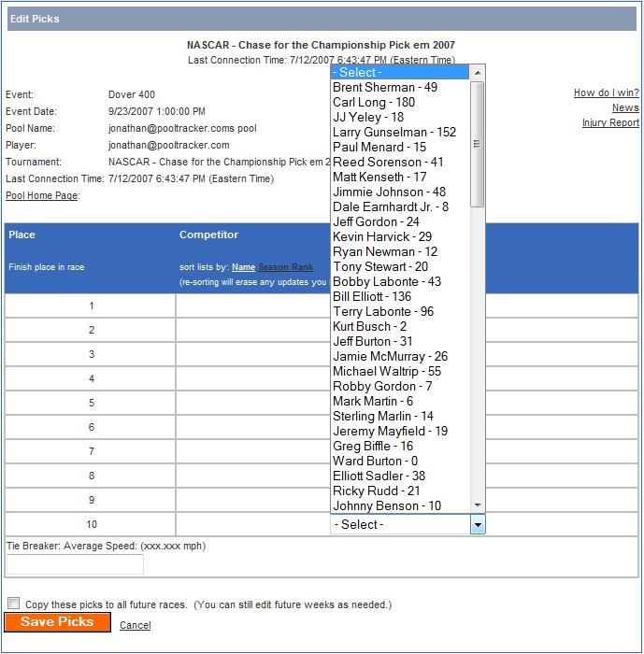Viewport: 644px width, 654px height.
Task: Click player jonathan@pooltracker.com value
Action: coord(169,145)
